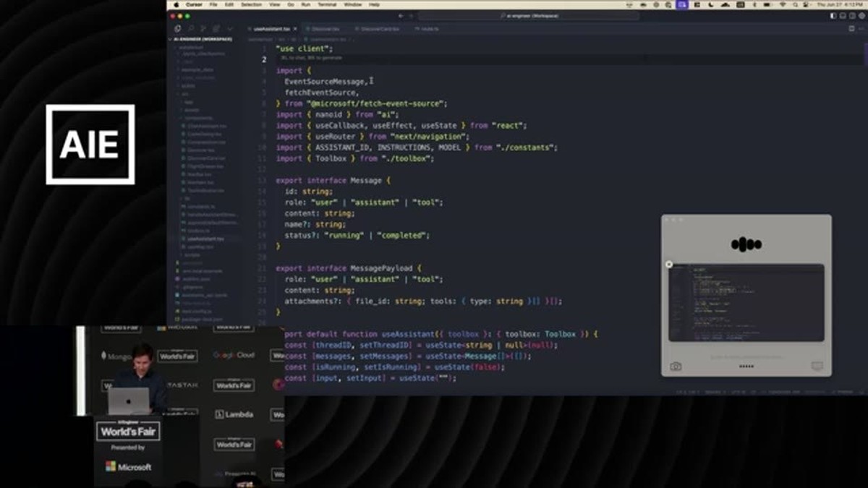Open the Explorer view in the sidebar
The height and width of the screenshot is (488, 868).
178,29
